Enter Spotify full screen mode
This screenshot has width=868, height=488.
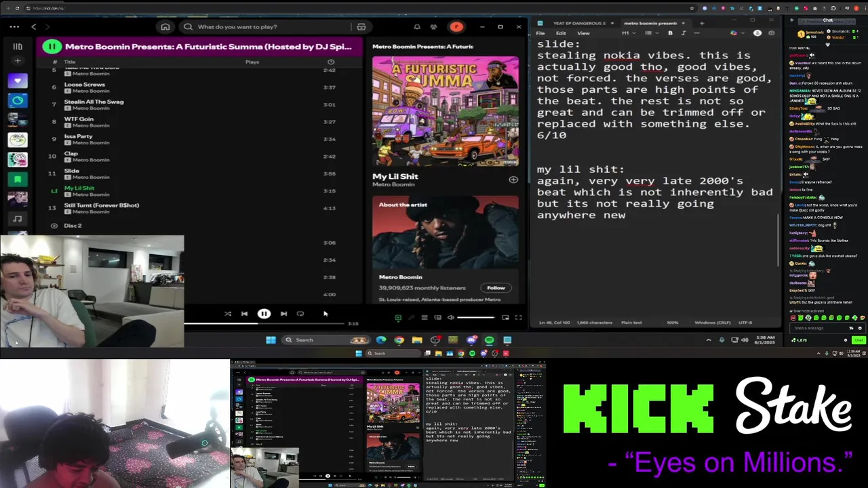tap(518, 317)
